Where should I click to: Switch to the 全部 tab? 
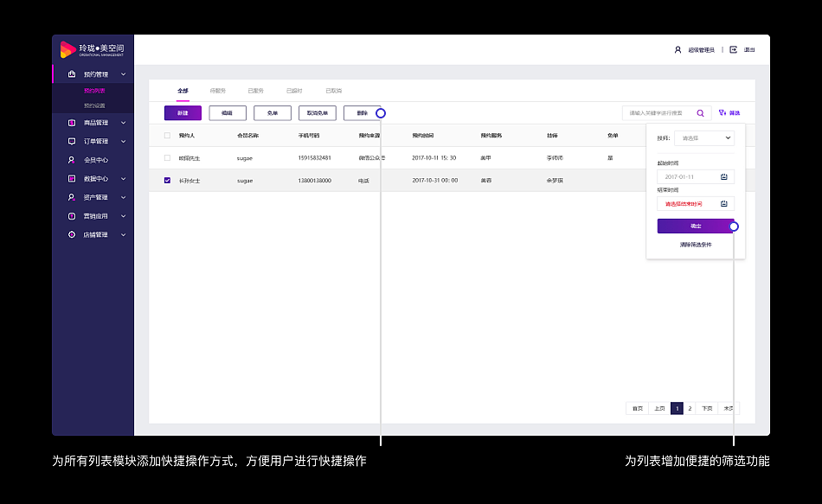183,91
